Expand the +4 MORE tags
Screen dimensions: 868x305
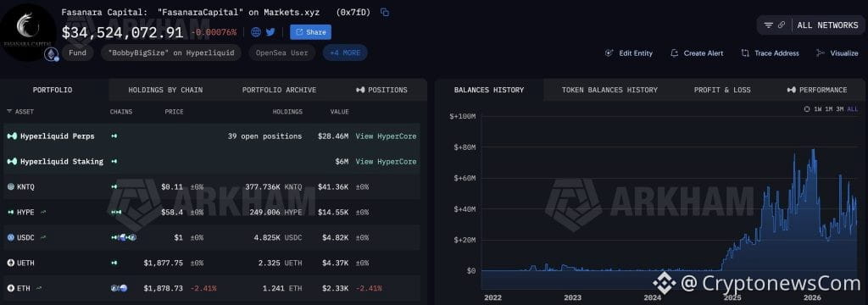tap(345, 53)
